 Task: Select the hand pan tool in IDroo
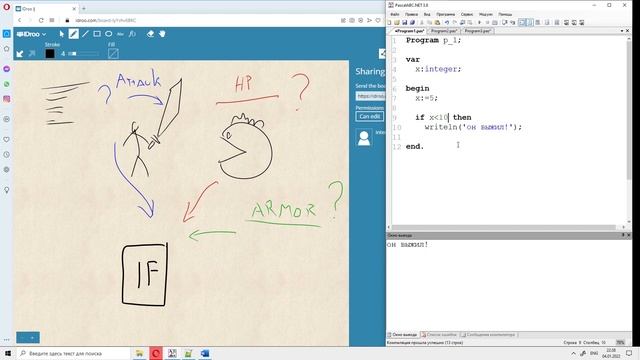162,34
